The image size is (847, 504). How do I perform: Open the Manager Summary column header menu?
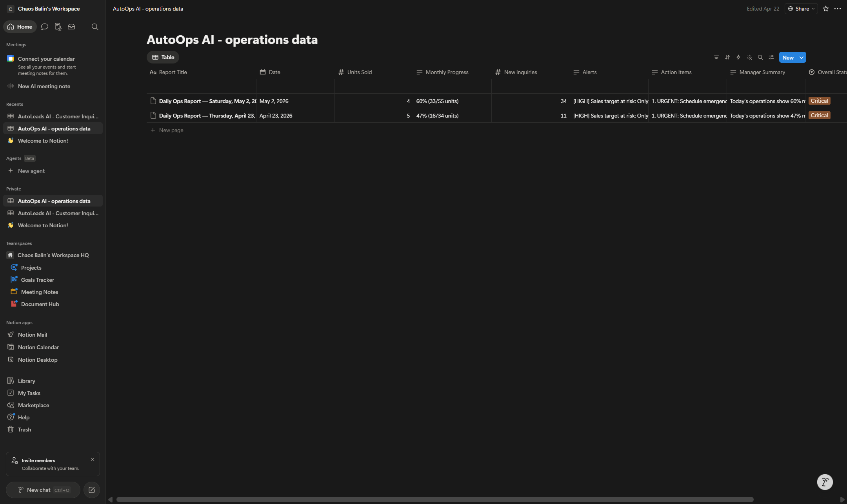point(766,72)
